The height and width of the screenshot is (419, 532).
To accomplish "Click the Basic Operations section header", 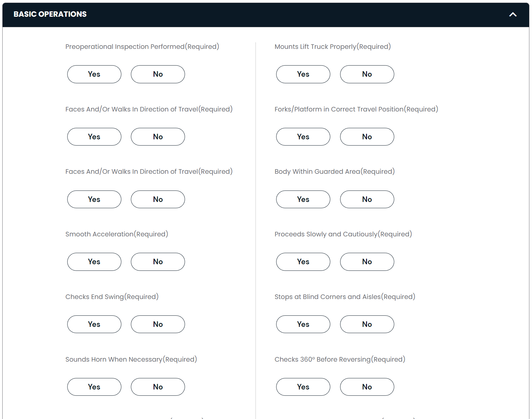I will 50,14.
